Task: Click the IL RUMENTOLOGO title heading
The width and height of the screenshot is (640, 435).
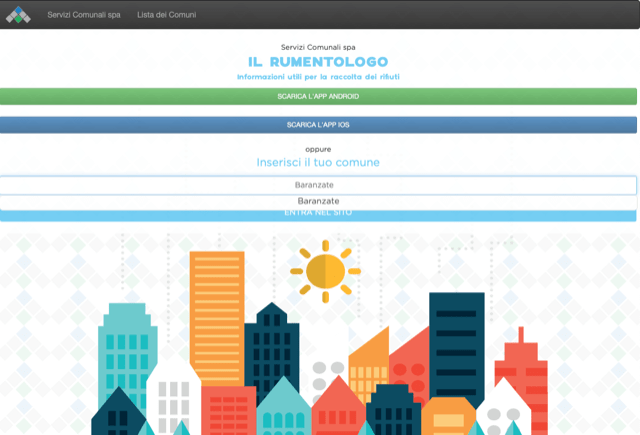Action: pos(318,62)
